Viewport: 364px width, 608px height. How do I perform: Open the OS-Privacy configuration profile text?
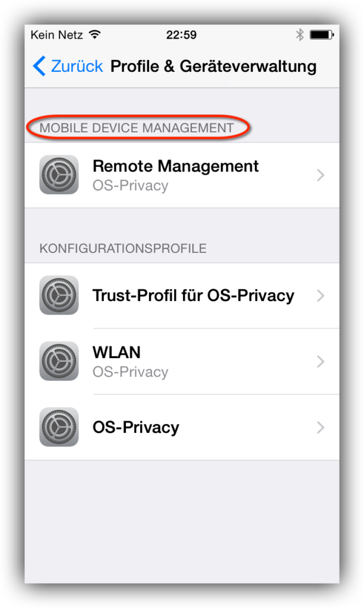(x=135, y=427)
